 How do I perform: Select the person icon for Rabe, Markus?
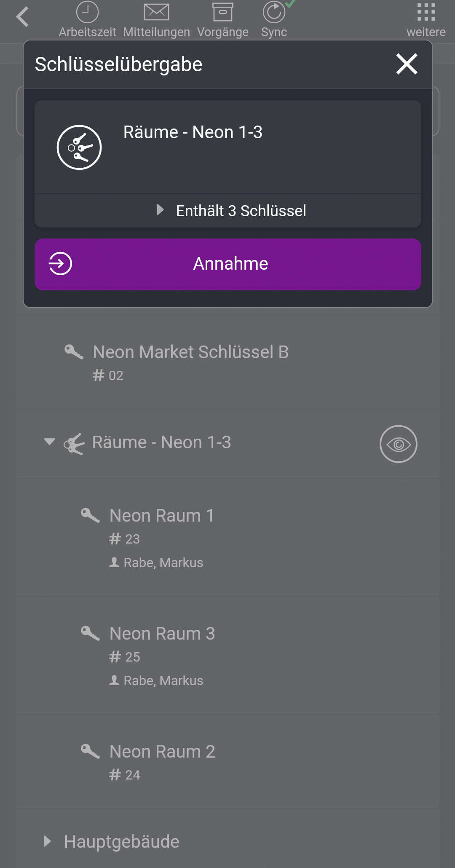pos(114,563)
